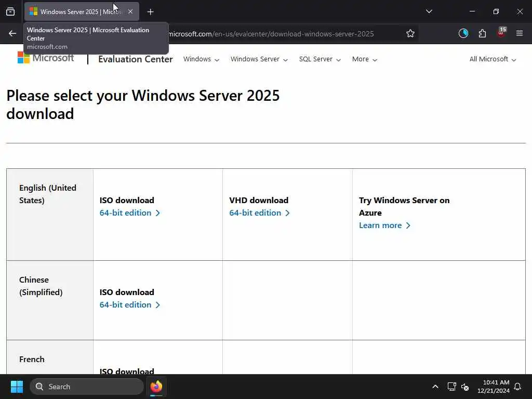Minimize the Firefox window
Screen dimensions: 532x399
(x=472, y=11)
